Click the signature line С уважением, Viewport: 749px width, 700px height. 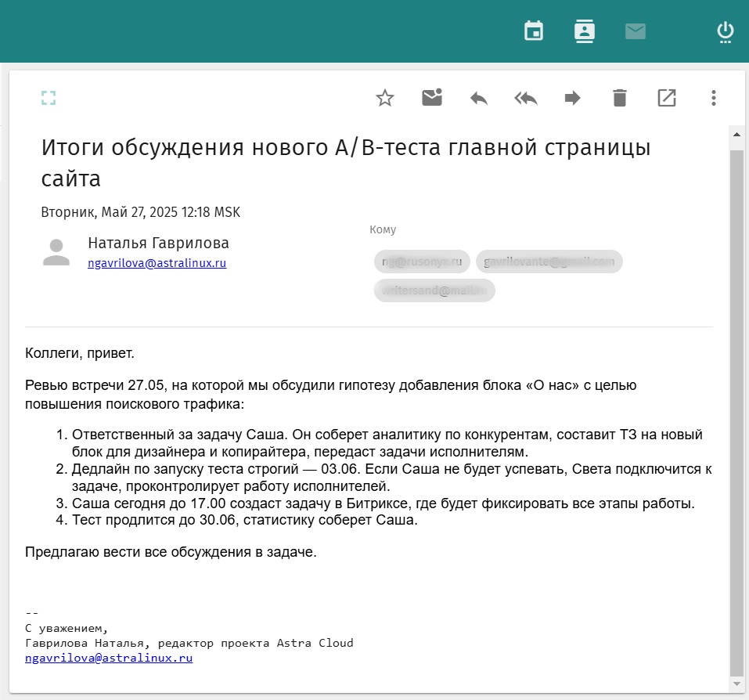(67, 628)
